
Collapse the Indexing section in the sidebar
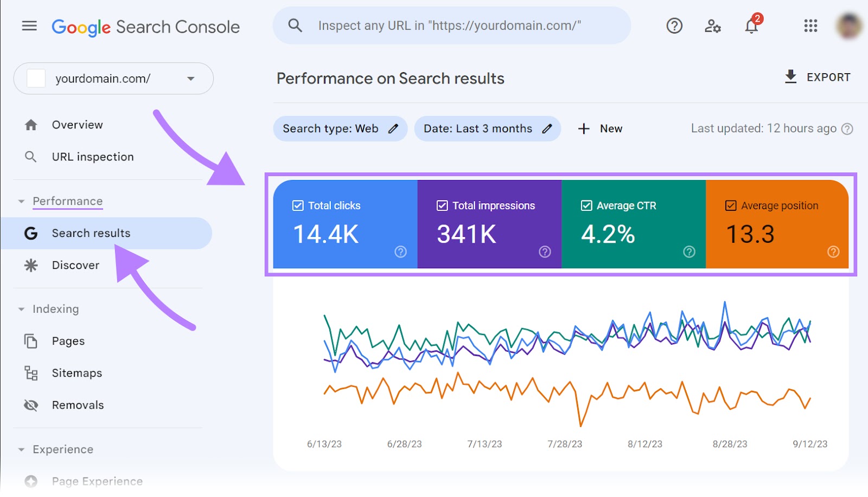point(20,309)
